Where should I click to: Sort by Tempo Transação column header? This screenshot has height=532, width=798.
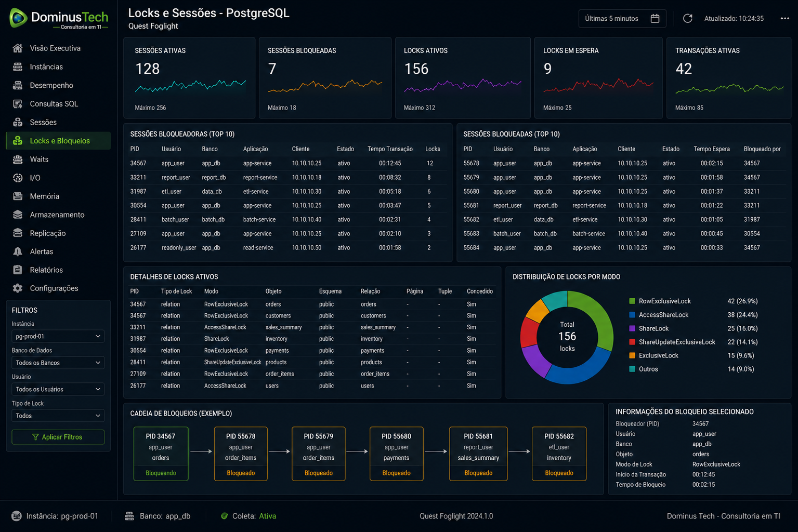(390, 149)
